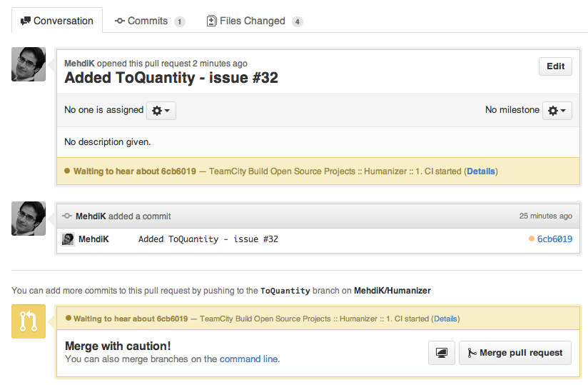The image size is (588, 385).
Task: Open the Files Changed tab
Action: (254, 21)
